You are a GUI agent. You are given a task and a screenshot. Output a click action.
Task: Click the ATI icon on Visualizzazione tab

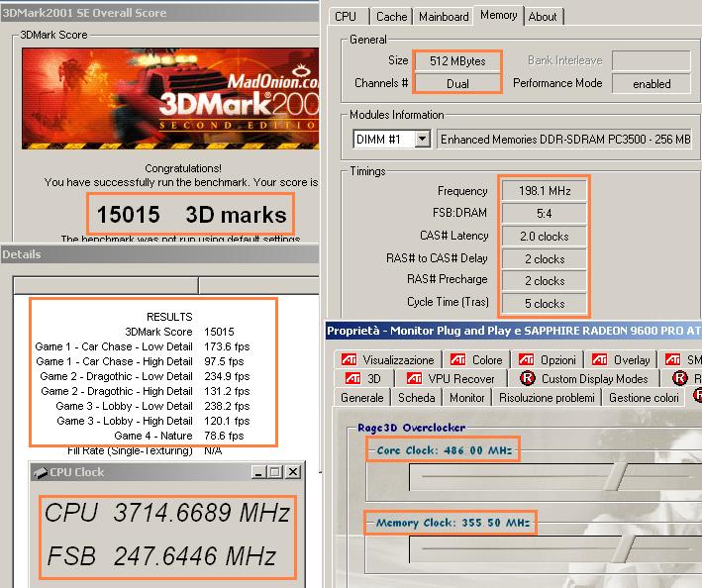(350, 359)
